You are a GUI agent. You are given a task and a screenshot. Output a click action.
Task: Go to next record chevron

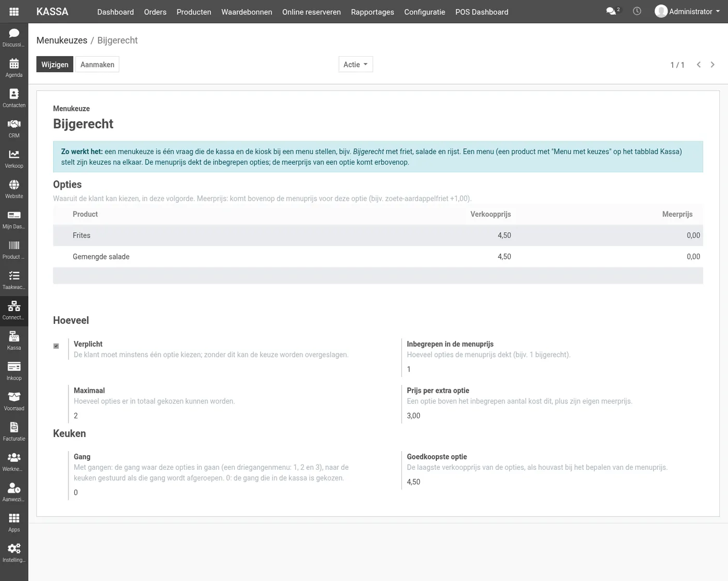[x=712, y=64]
